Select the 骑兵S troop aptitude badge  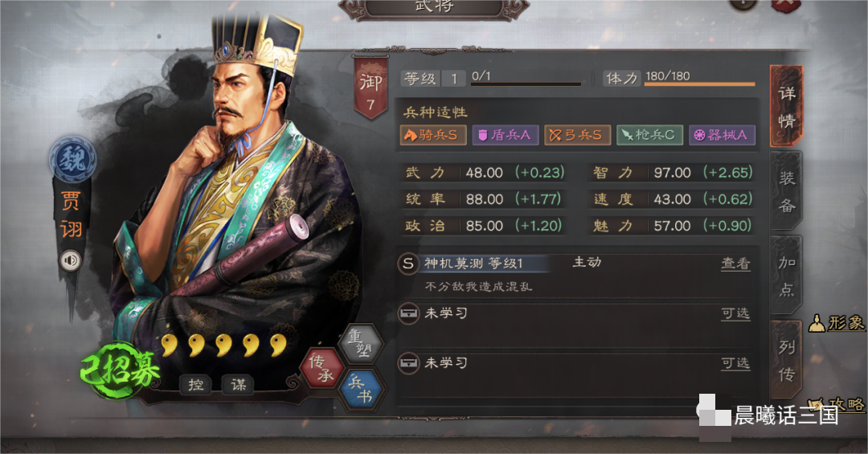coord(433,135)
